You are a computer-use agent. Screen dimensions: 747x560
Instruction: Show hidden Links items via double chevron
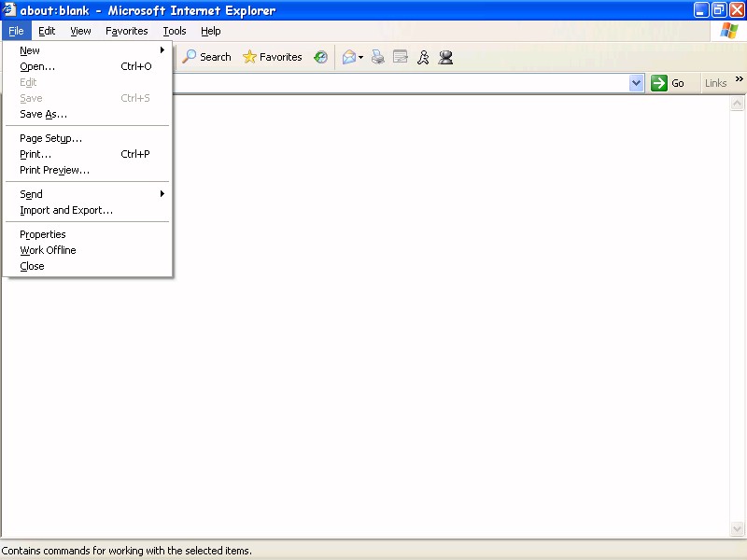739,79
